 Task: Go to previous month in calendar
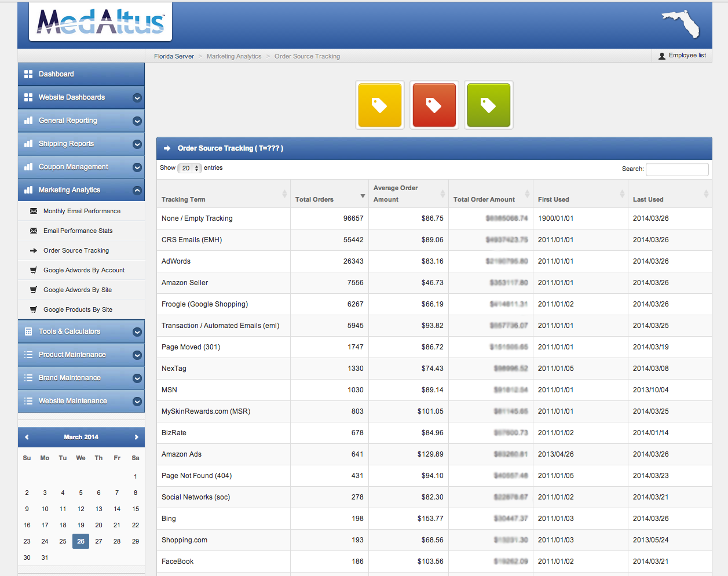[27, 437]
